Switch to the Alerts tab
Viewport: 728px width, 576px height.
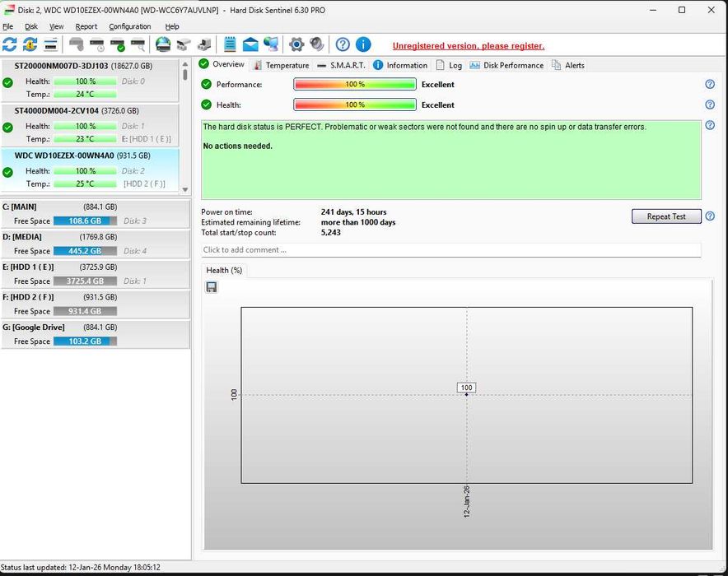tap(568, 65)
